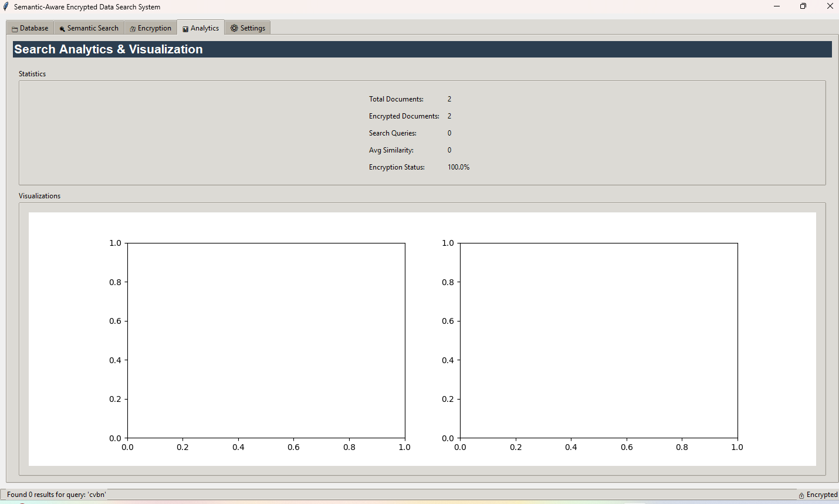Click the folder icon on Database tab
The image size is (839, 504).
(15, 29)
